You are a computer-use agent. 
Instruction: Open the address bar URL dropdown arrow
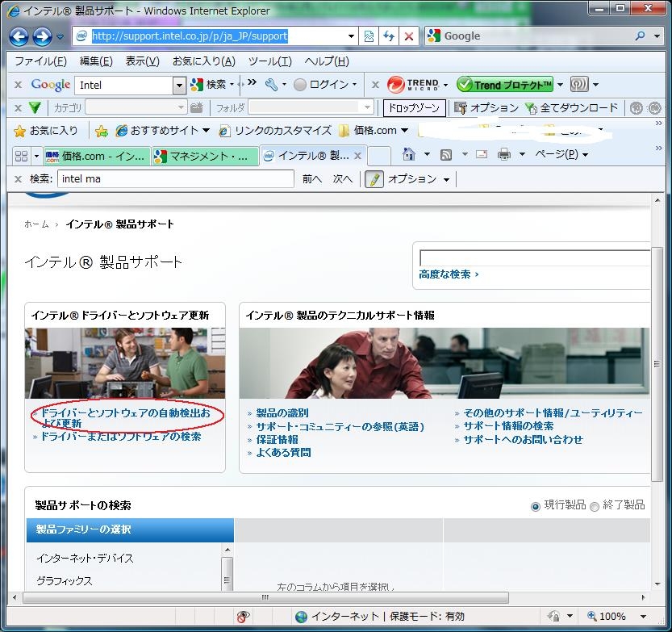pos(351,36)
